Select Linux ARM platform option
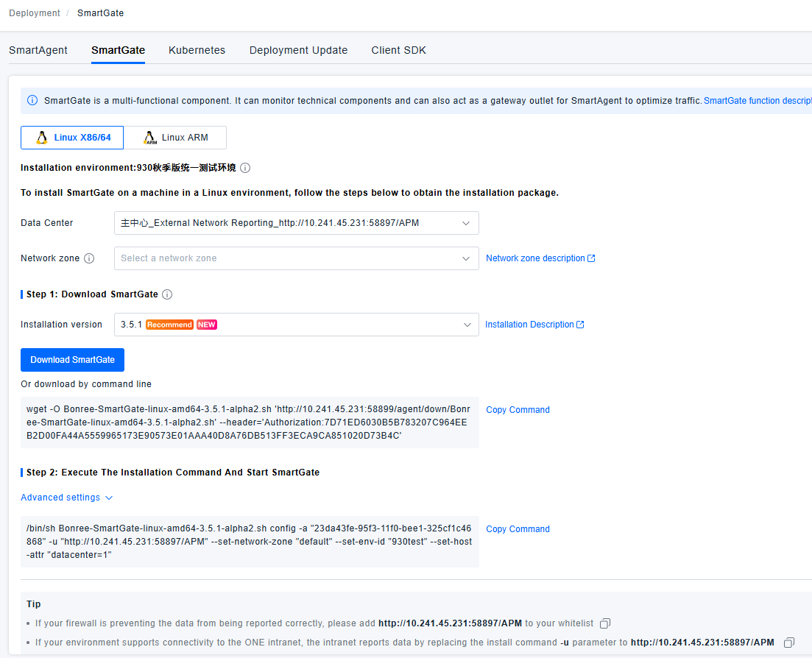Viewport: 812px width, 658px height. (175, 138)
